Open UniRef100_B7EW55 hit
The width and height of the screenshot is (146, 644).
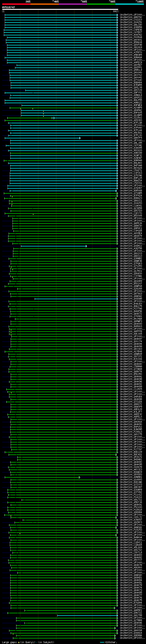[x=131, y=85]
